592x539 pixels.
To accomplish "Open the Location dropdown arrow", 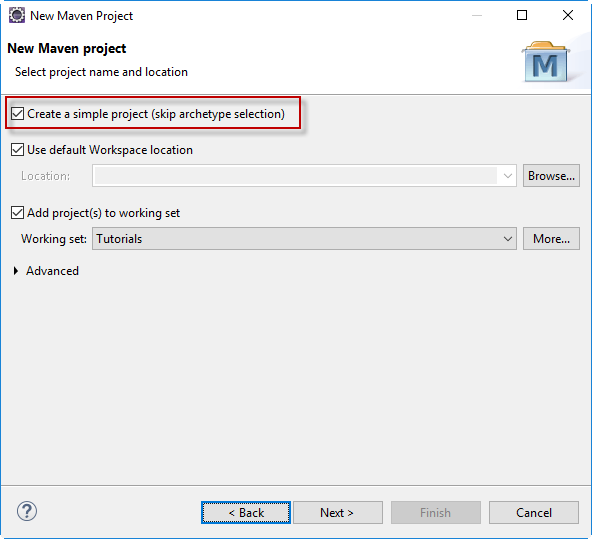I will coord(508,176).
